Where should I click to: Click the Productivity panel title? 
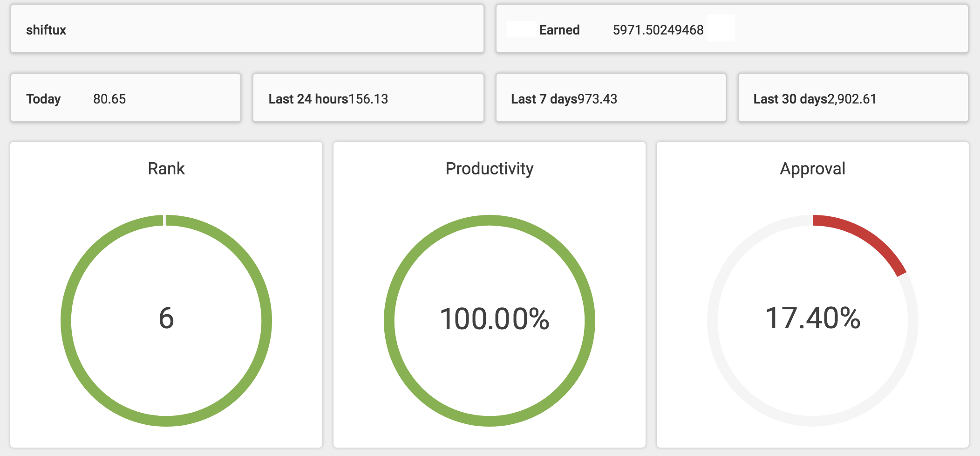click(x=490, y=168)
